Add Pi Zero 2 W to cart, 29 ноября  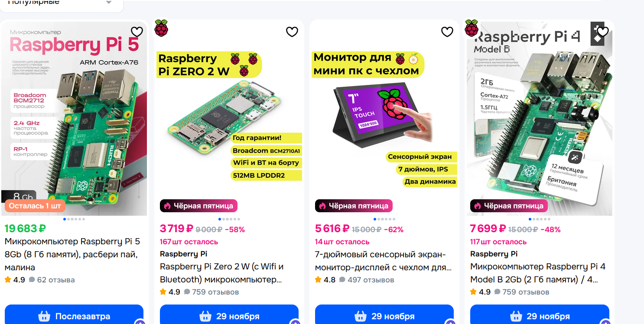pos(229,316)
